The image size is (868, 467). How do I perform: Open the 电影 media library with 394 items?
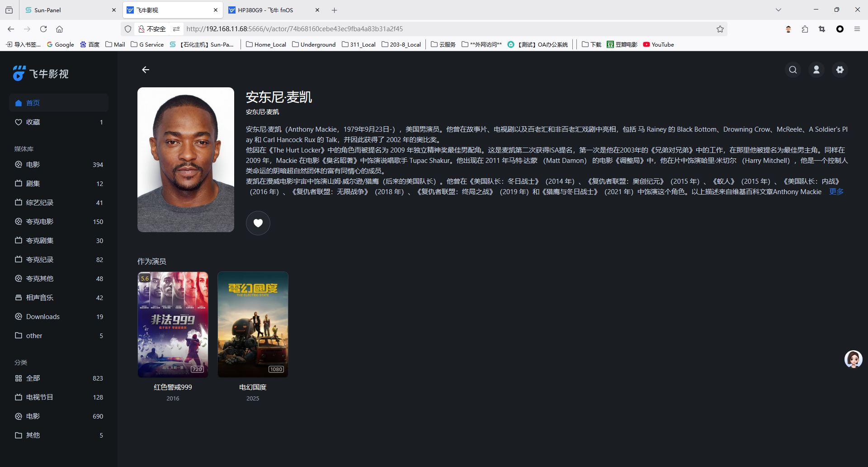point(59,165)
